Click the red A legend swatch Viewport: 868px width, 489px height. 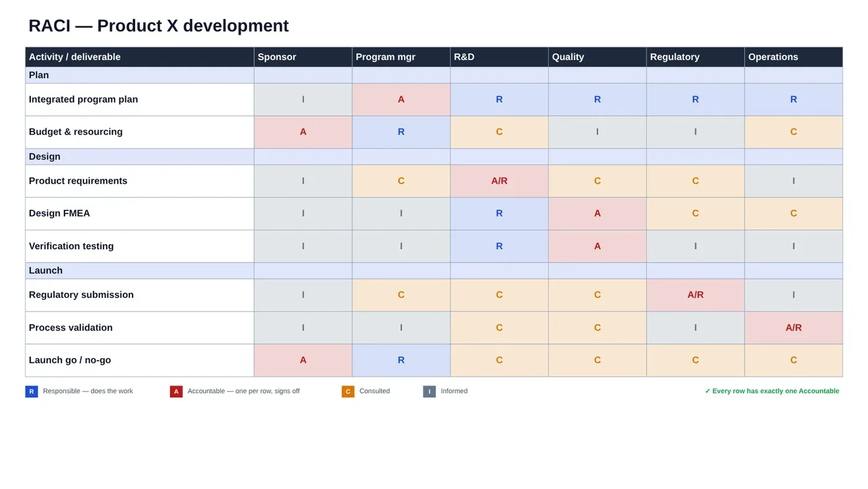tap(176, 392)
